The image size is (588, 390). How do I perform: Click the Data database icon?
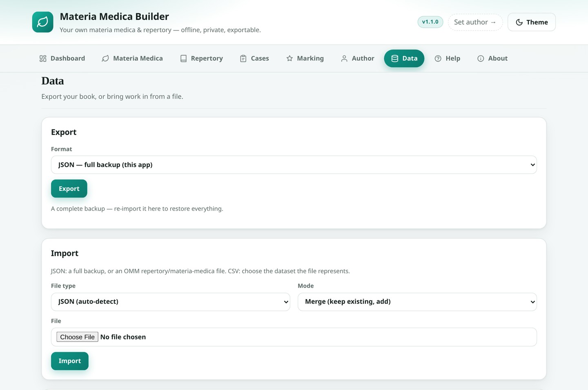coord(395,59)
